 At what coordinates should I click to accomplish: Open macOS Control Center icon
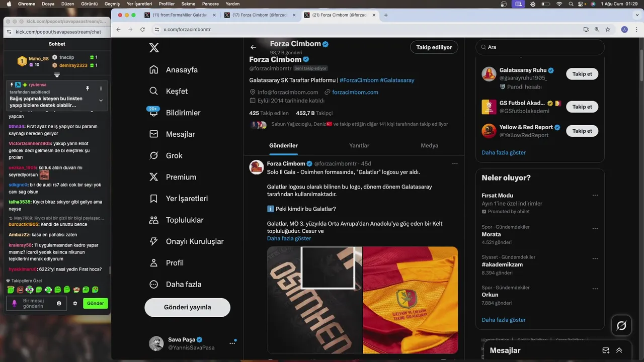pos(581,4)
